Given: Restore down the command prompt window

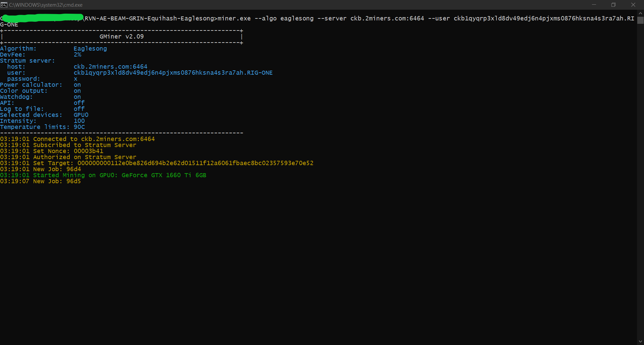Looking at the screenshot, I should click(613, 5).
